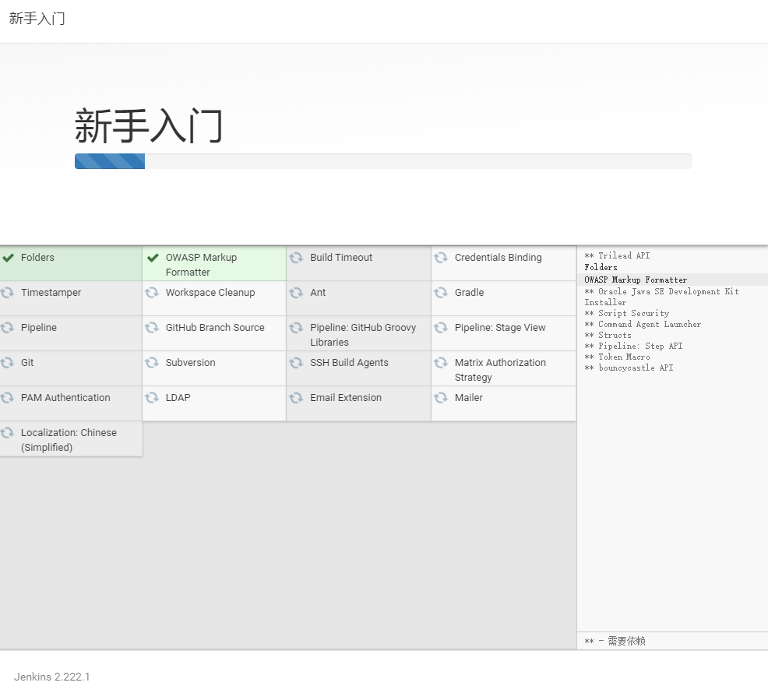This screenshot has height=700, width=768.
Task: Click the large 新手入门 heading
Action: coord(149,126)
